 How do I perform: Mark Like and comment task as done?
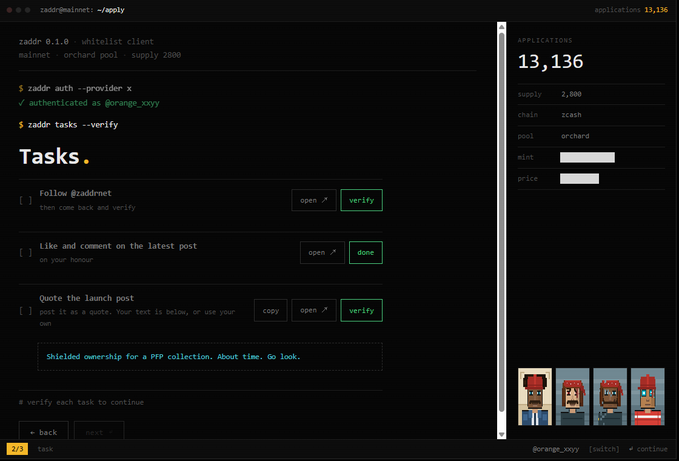point(365,252)
